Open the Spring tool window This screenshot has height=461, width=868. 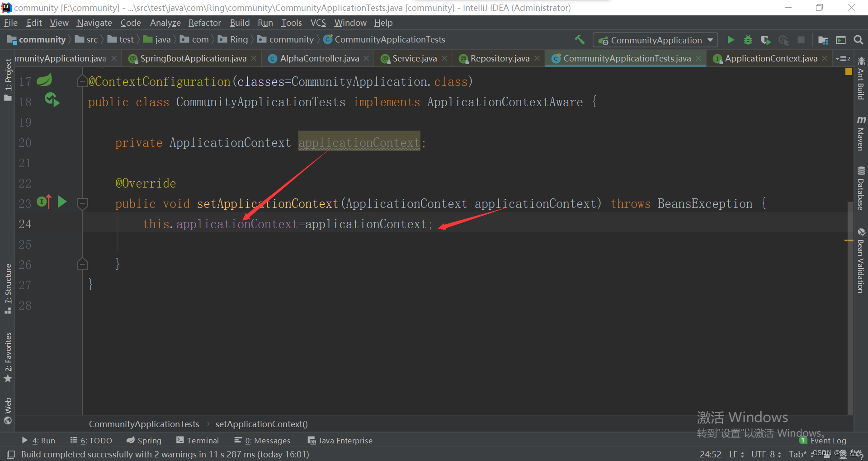tap(144, 440)
